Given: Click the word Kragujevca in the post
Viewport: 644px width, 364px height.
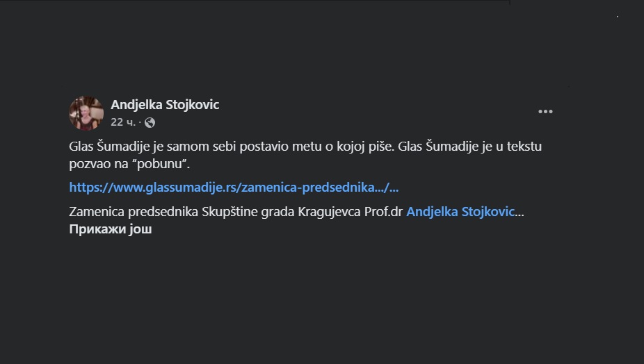Looking at the screenshot, I should point(329,212).
